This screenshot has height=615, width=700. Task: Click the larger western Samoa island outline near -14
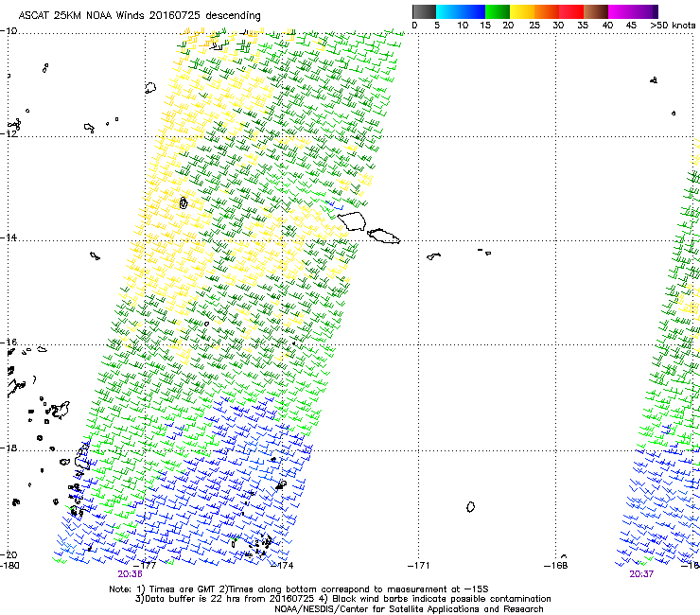click(x=352, y=221)
